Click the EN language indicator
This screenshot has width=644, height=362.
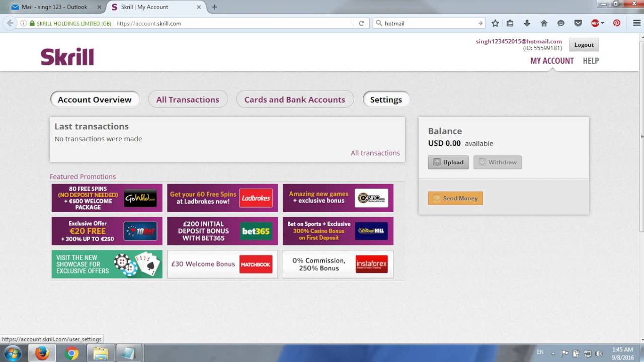(540, 352)
